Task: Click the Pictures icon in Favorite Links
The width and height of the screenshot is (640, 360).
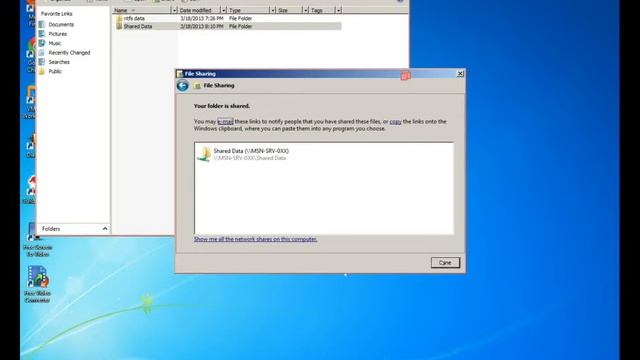Action: click(42, 34)
